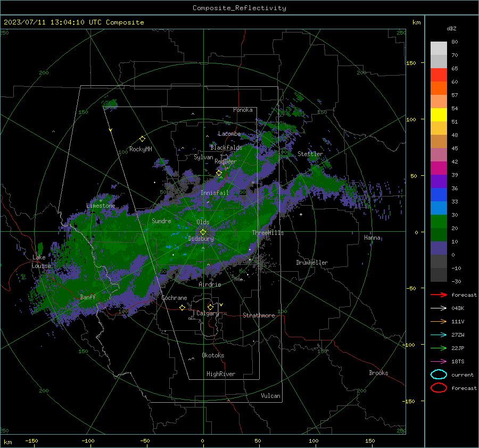The width and height of the screenshot is (479, 448).
Task: Click the RockyMH label
Action: 141,149
